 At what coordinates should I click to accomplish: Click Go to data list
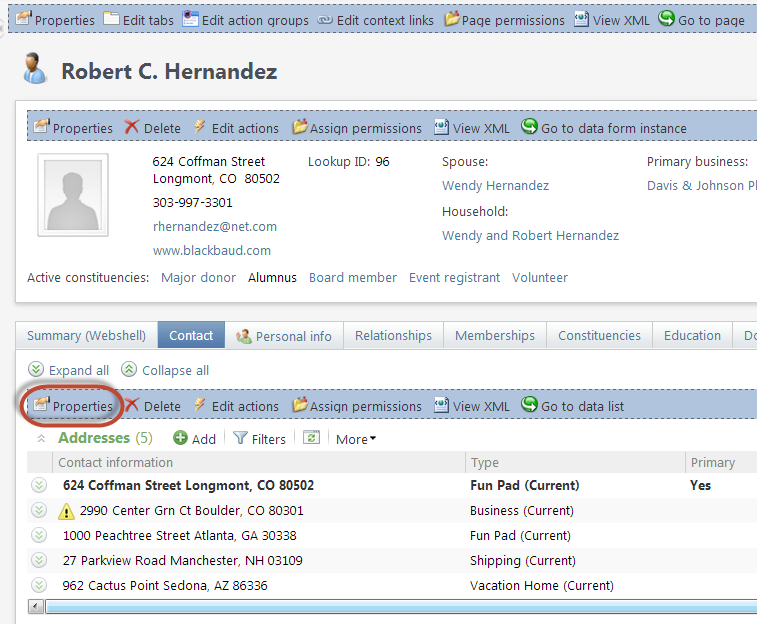572,406
